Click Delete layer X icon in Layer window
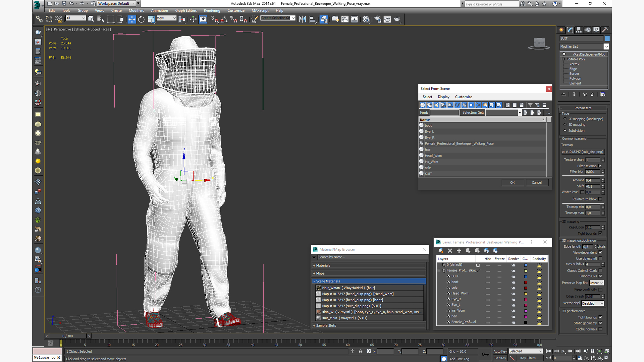 point(450,251)
